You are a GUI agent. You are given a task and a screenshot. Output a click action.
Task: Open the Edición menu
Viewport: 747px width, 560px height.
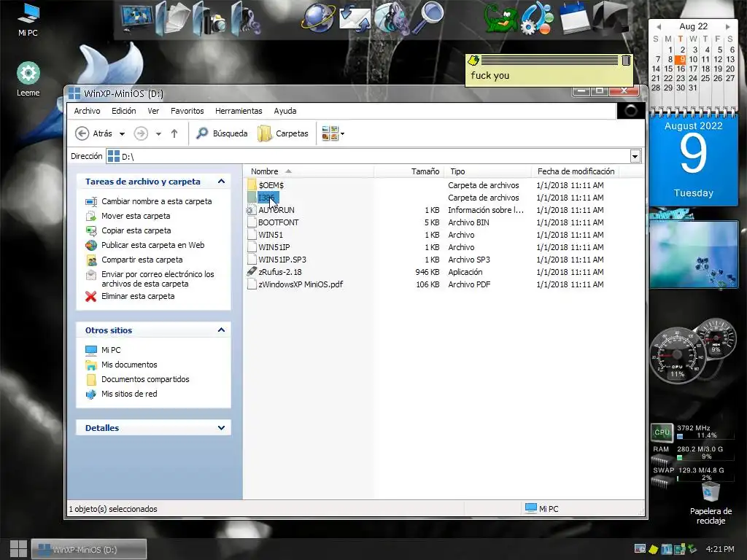click(124, 111)
